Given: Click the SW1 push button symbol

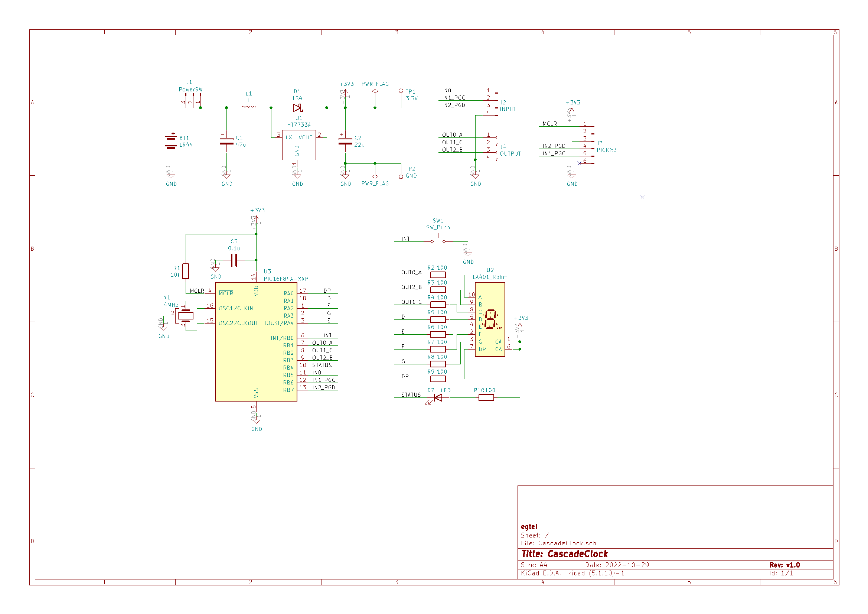Looking at the screenshot, I should coord(438,240).
